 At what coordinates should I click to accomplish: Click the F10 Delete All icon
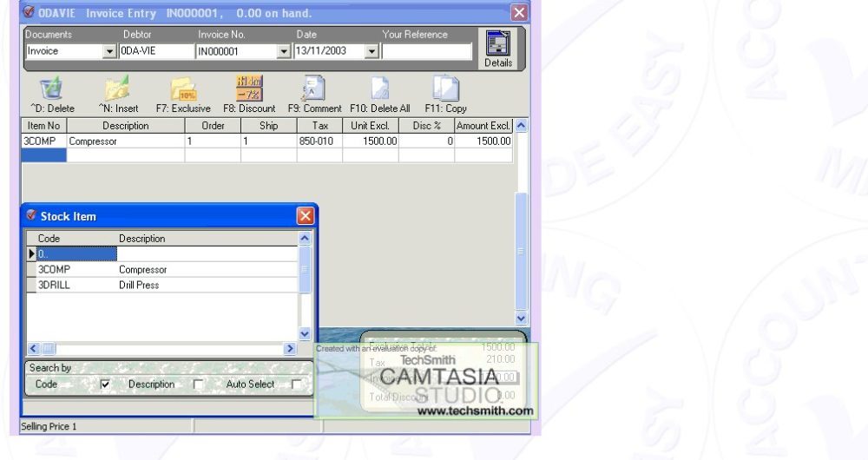[x=379, y=89]
